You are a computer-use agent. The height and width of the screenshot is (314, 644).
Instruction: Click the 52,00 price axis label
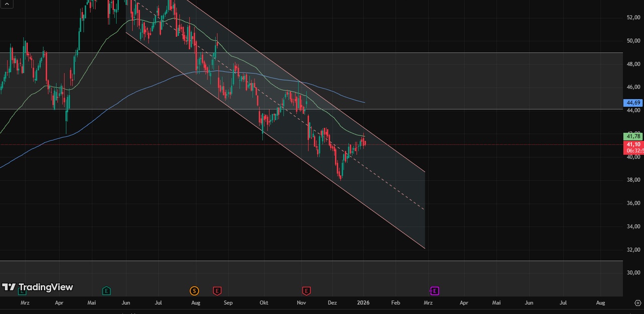633,18
